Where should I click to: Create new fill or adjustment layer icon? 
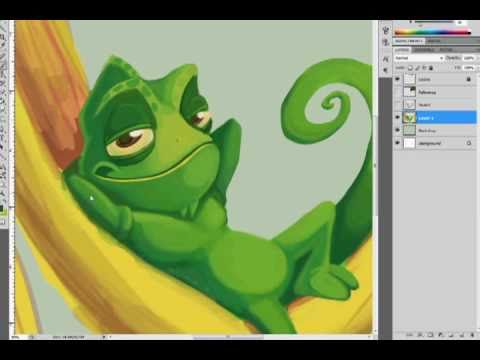point(440,334)
